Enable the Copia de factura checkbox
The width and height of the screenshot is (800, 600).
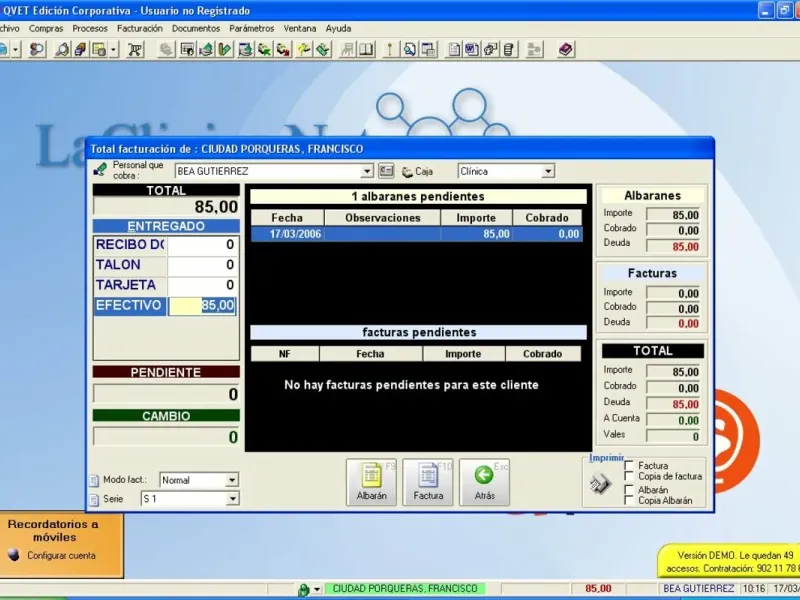[x=629, y=476]
